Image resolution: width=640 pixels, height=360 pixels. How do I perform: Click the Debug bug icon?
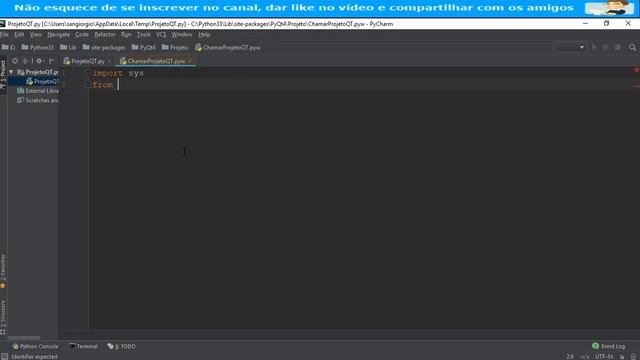point(606,47)
